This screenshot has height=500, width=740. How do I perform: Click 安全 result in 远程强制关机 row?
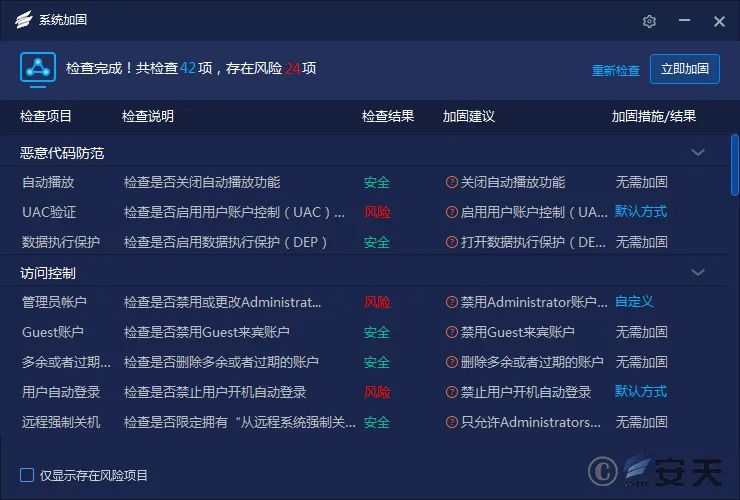tap(377, 422)
